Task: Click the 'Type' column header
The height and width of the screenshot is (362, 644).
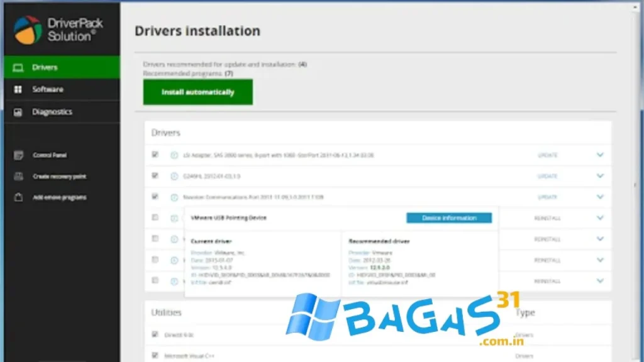Action: (x=525, y=313)
